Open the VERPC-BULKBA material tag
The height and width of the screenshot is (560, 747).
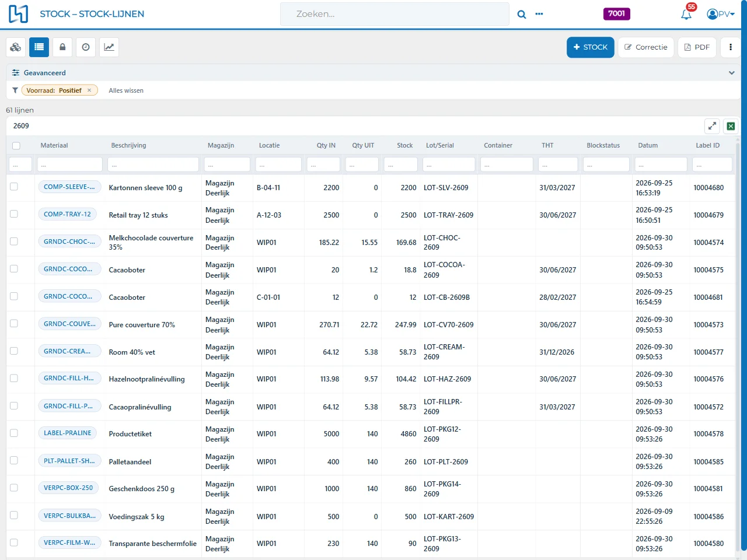69,516
